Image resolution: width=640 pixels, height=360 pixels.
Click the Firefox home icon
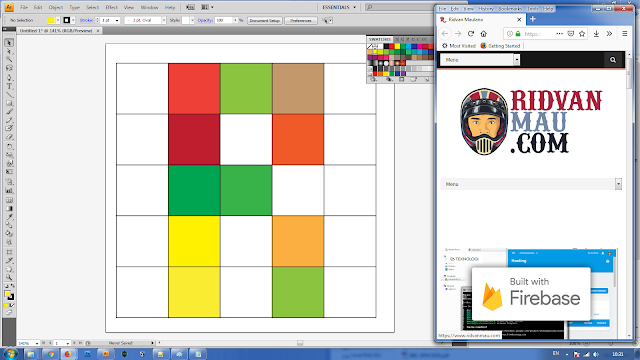pyautogui.click(x=484, y=34)
